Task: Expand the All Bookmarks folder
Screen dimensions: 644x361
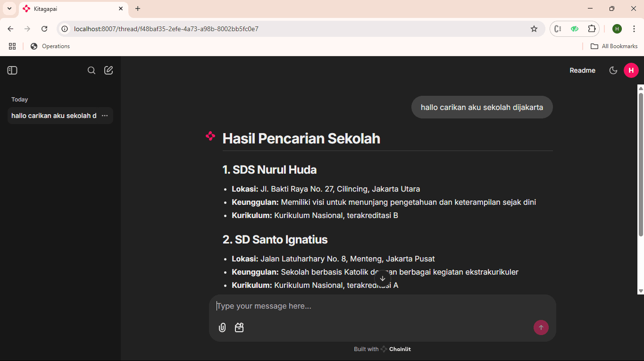Action: [614, 46]
